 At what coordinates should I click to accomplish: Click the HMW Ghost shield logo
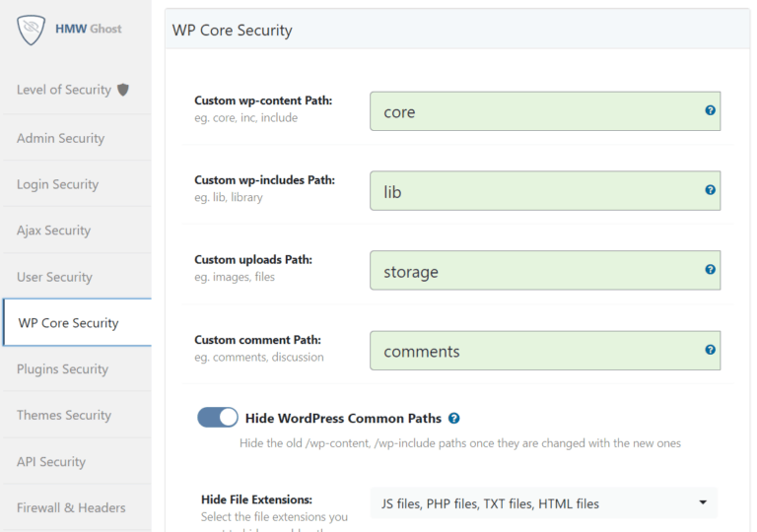(x=32, y=31)
